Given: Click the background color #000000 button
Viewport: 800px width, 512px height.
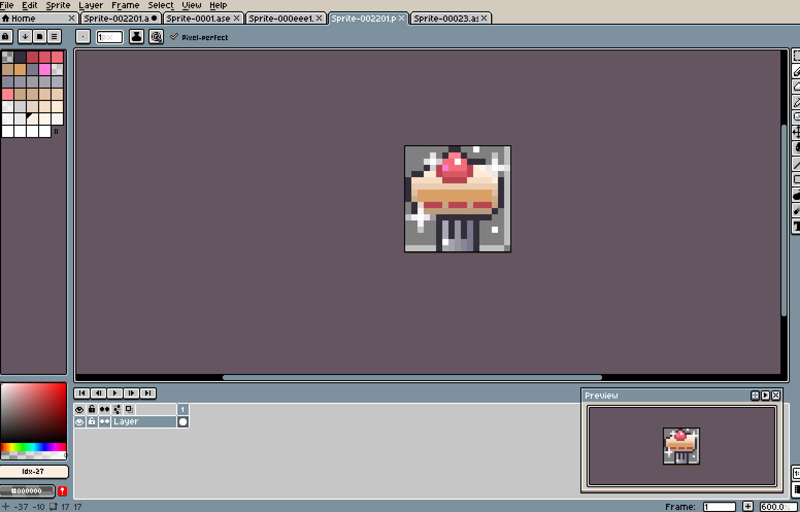Looking at the screenshot, I should pyautogui.click(x=27, y=491).
